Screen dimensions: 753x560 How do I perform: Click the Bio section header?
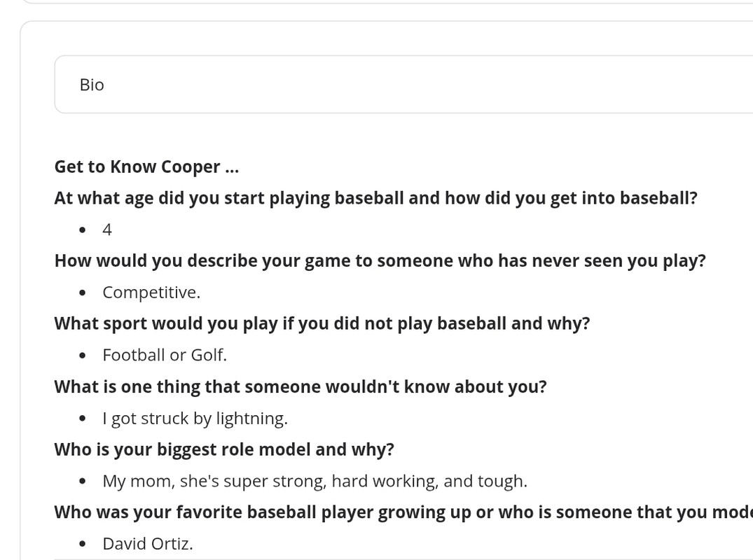click(x=92, y=85)
